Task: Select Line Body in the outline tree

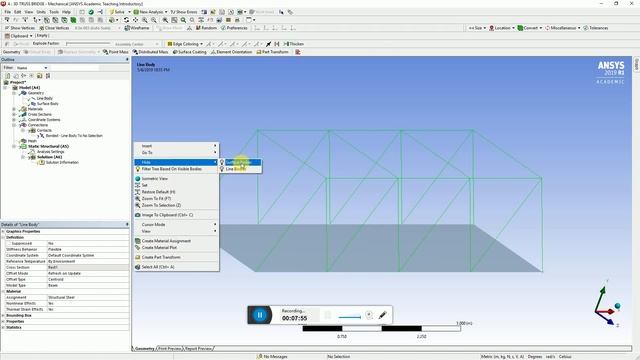Action: (44, 98)
